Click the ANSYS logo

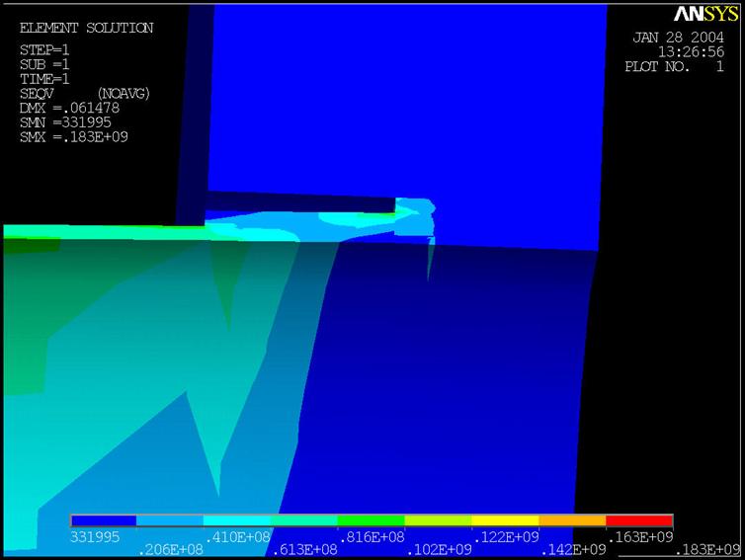click(706, 14)
